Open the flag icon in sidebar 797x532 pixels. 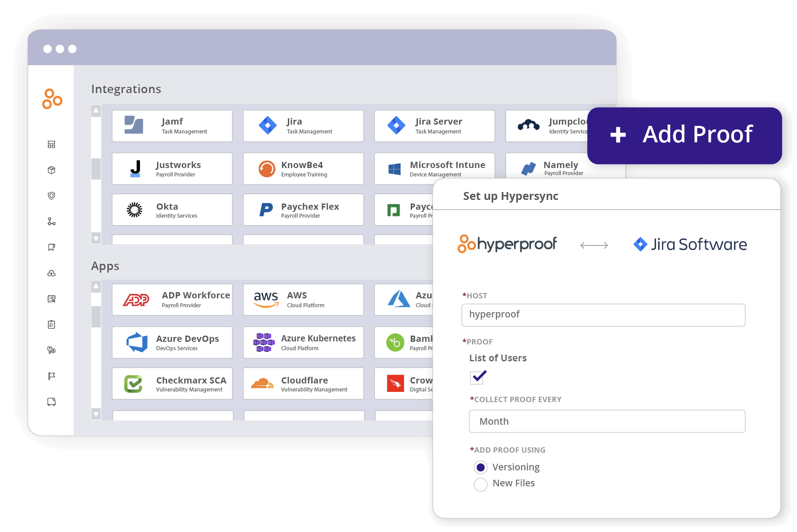[51, 376]
